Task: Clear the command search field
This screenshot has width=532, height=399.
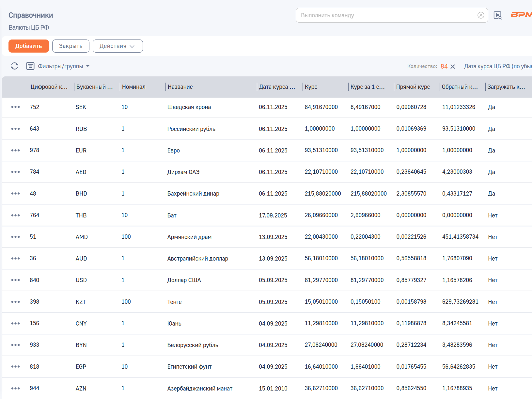Action: pyautogui.click(x=480, y=15)
